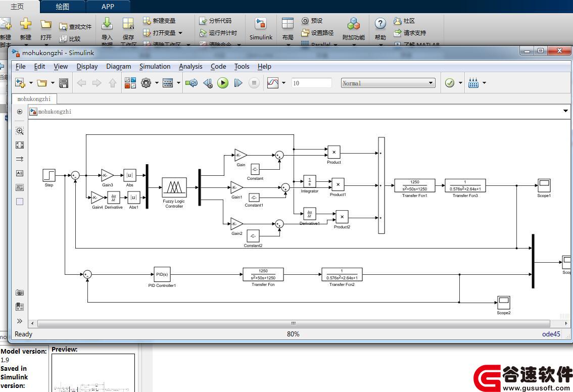Click the model preview thumbnail

point(93,373)
